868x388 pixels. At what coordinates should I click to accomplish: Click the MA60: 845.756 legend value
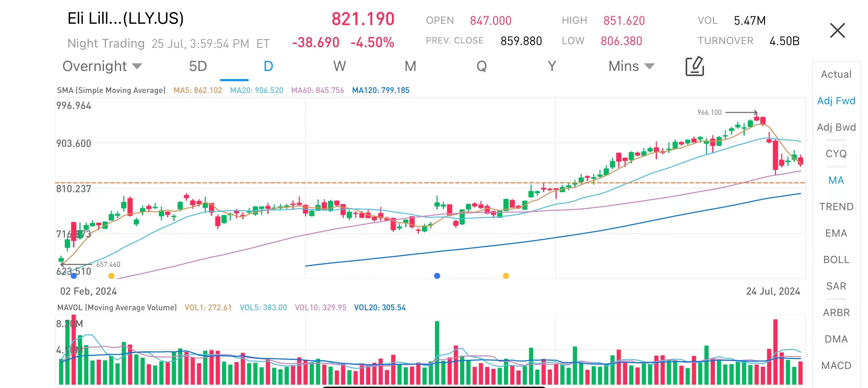click(x=318, y=90)
